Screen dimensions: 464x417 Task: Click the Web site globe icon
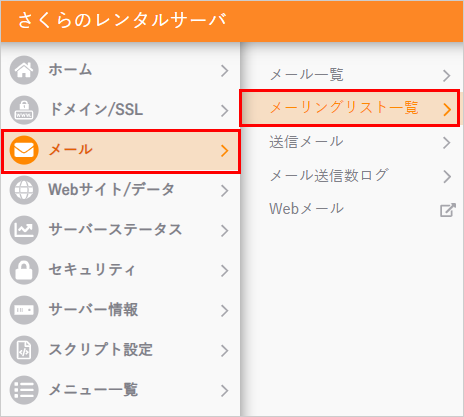click(x=24, y=190)
